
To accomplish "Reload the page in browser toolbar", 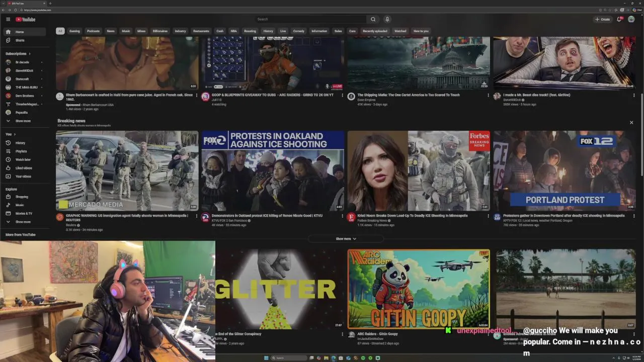I will tap(17, 10).
